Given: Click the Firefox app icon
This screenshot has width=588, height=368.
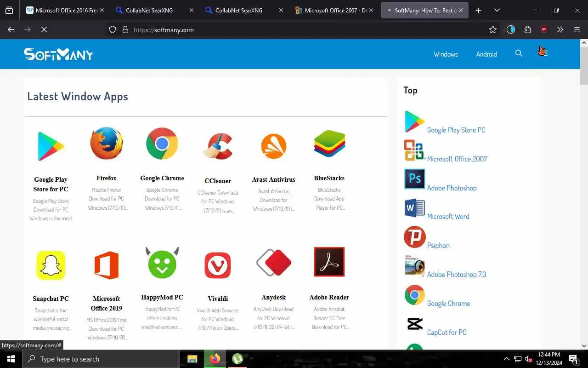Looking at the screenshot, I should 107,144.
